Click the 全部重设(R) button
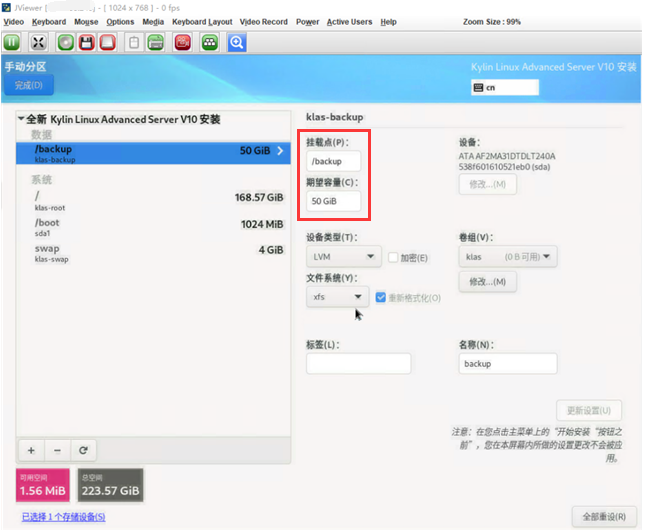The width and height of the screenshot is (646, 532). click(604, 517)
